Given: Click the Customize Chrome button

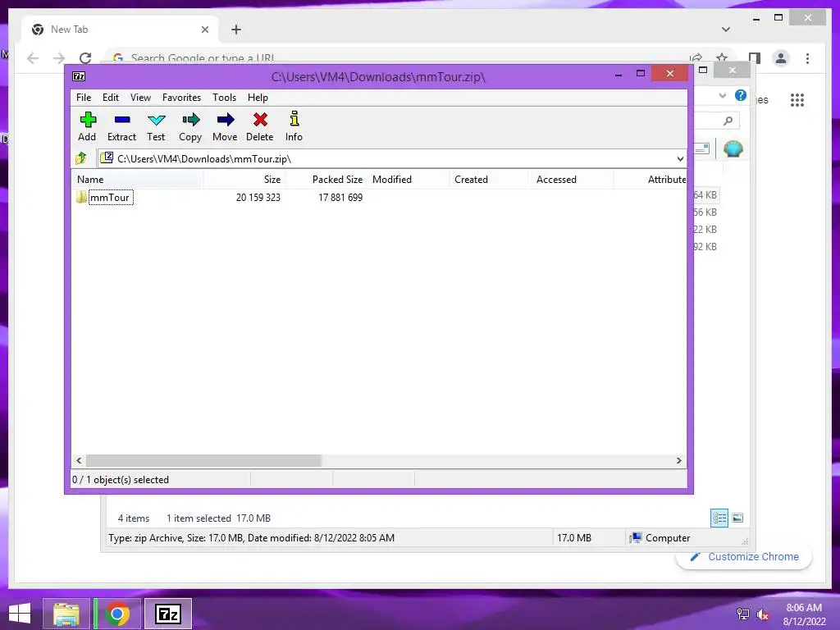Looking at the screenshot, I should click(745, 557).
